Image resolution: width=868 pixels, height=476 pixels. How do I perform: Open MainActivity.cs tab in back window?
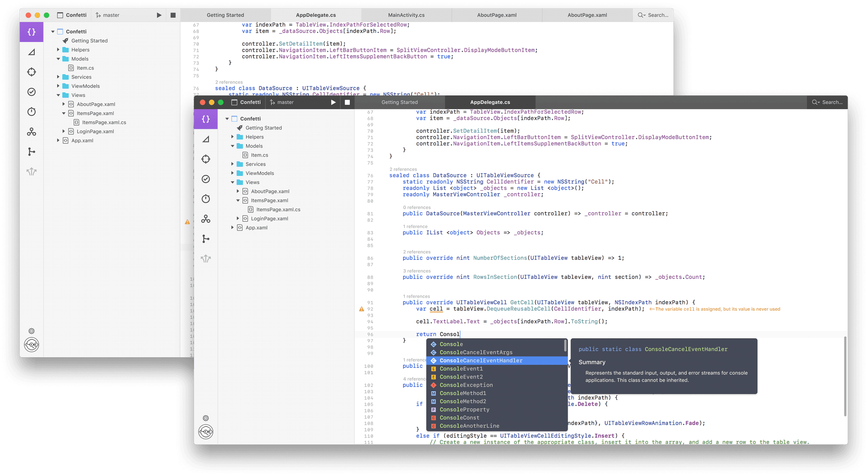(x=406, y=15)
